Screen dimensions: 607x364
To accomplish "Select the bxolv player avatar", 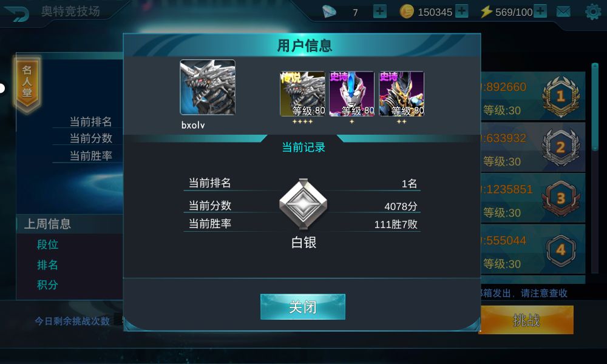I will (x=208, y=87).
